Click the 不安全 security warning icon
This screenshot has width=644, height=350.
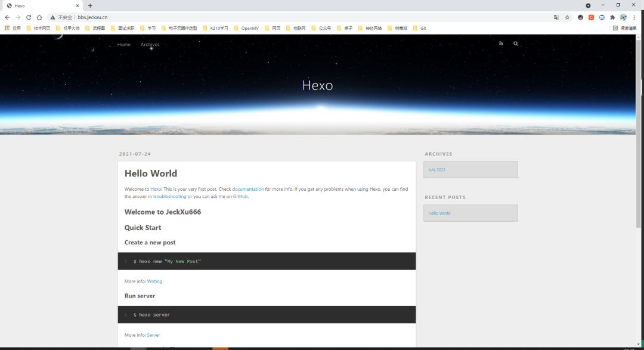click(52, 17)
